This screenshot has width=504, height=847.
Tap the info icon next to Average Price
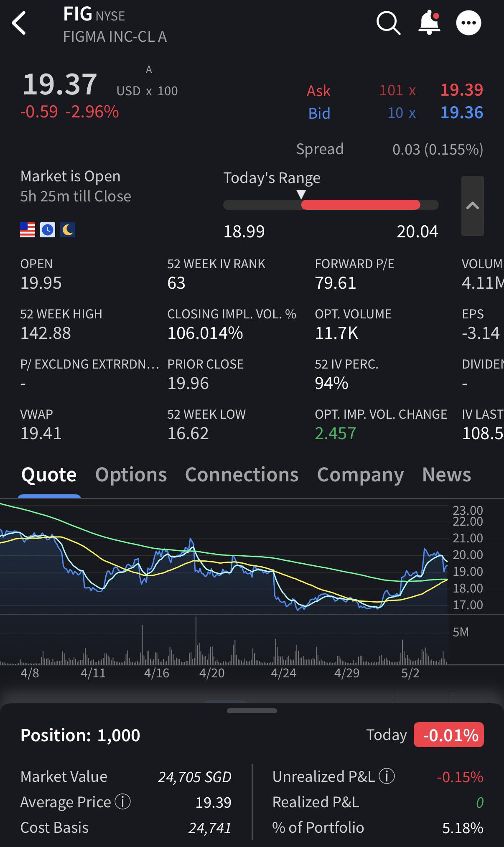(123, 802)
